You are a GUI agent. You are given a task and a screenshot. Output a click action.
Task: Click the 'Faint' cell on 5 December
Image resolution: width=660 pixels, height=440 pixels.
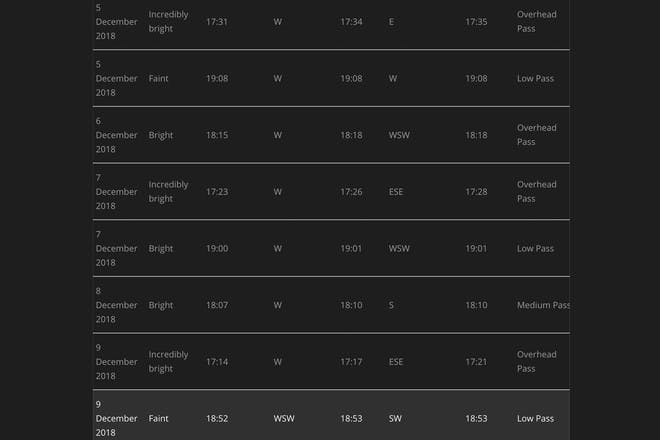pos(158,78)
